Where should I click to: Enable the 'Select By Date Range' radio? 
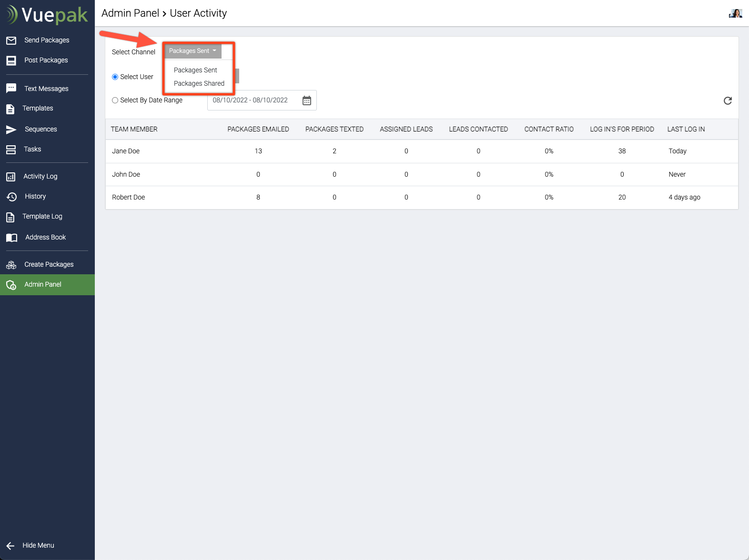point(115,100)
